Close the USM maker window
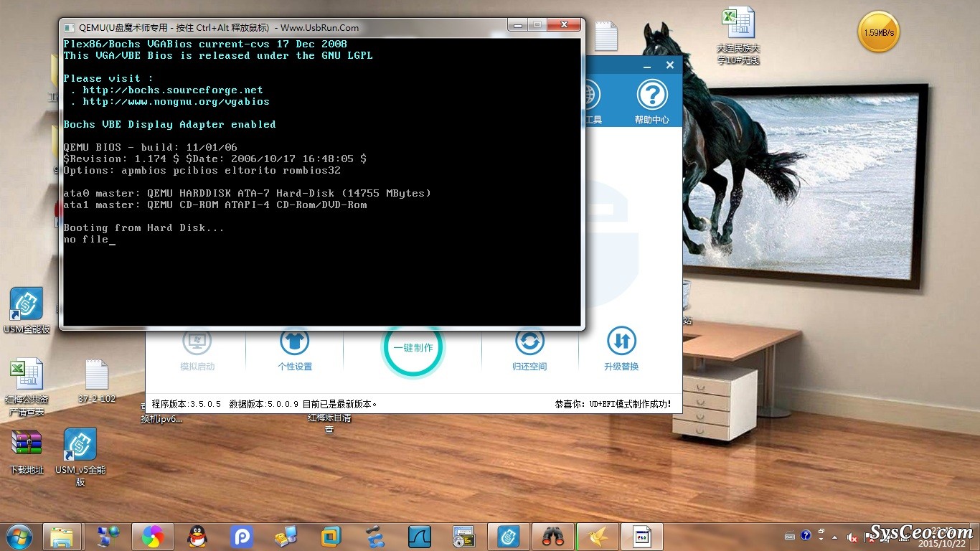 (670, 65)
